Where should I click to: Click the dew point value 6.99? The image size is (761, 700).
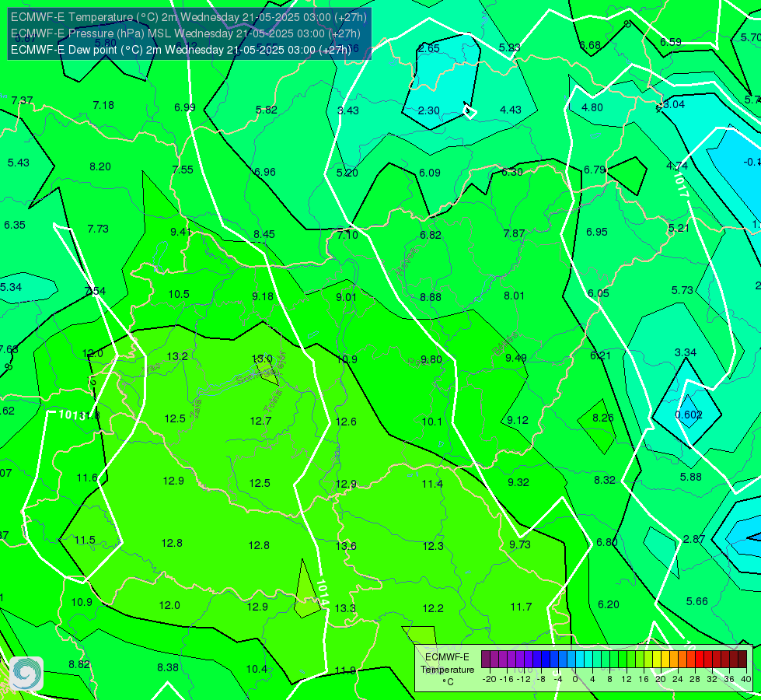pyautogui.click(x=185, y=107)
